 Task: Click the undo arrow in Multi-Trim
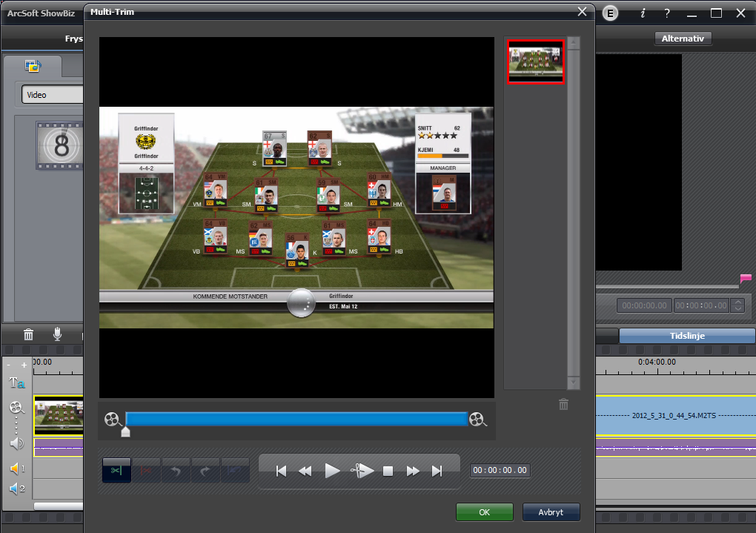(176, 470)
